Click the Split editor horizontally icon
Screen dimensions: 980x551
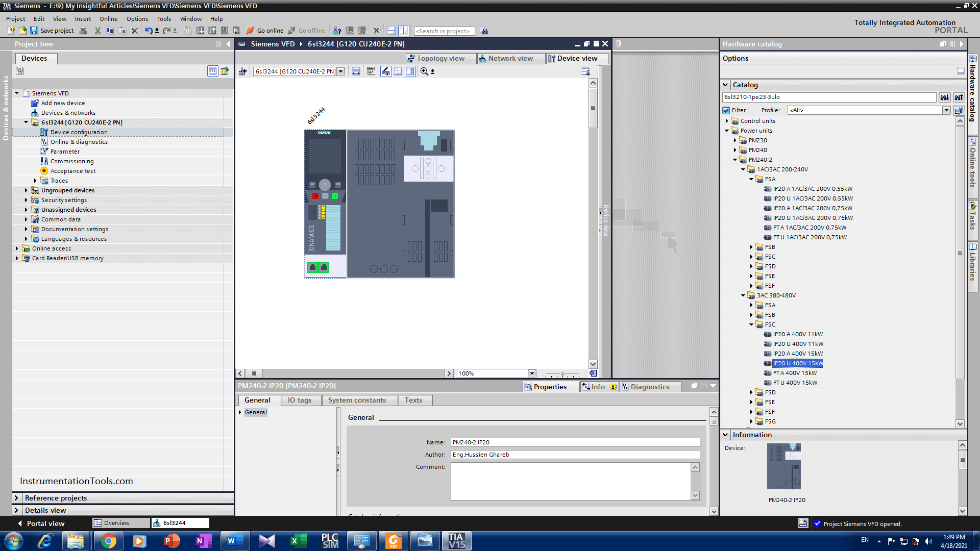tap(391, 31)
